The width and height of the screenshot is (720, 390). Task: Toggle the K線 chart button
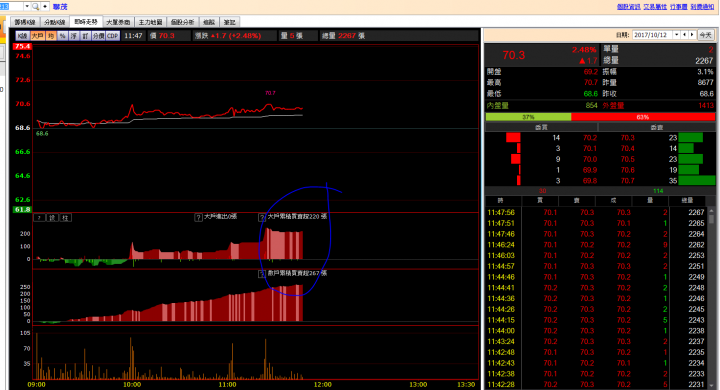pyautogui.click(x=22, y=36)
